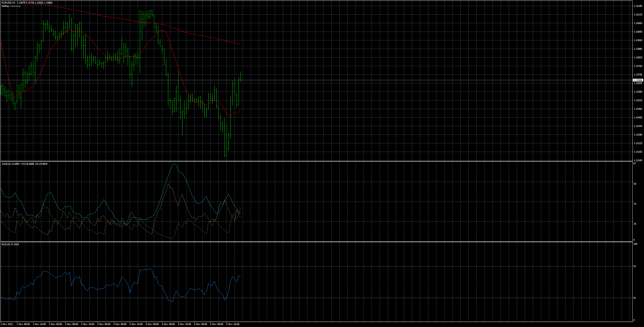Click the RSI(14) 57.2929 indicator label
The width and height of the screenshot is (644, 327).
[x=10, y=244]
